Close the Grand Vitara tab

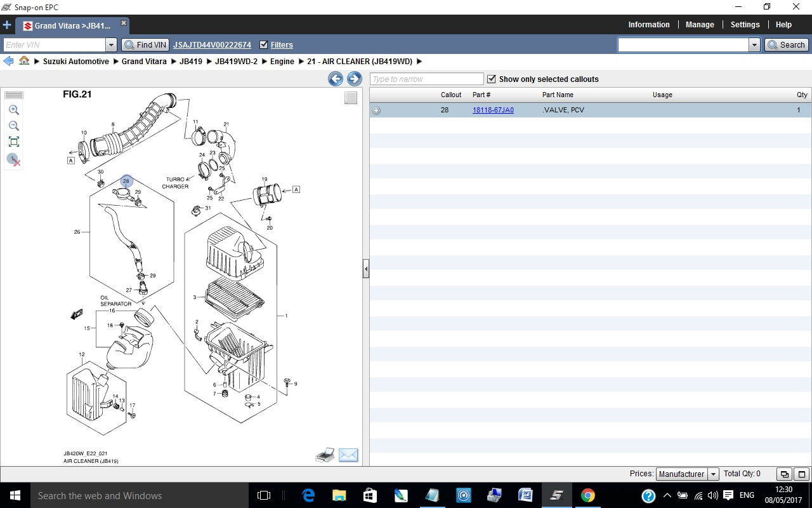coord(124,23)
